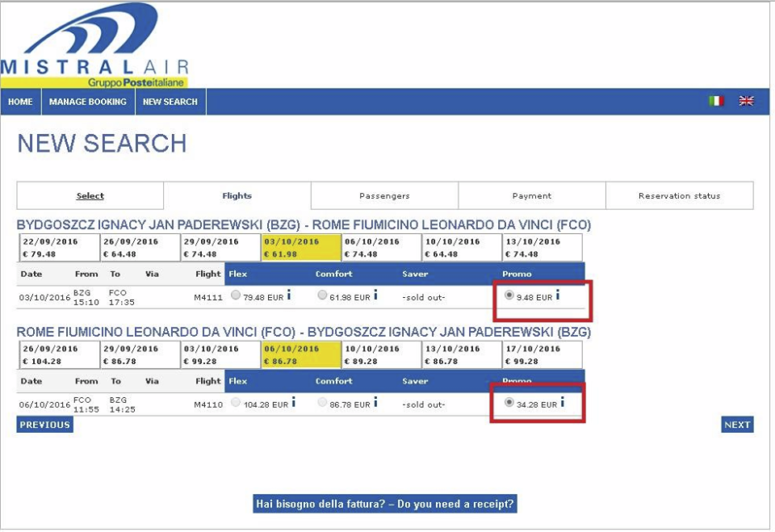775x532 pixels.
Task: Open the Flights step tab
Action: (237, 196)
